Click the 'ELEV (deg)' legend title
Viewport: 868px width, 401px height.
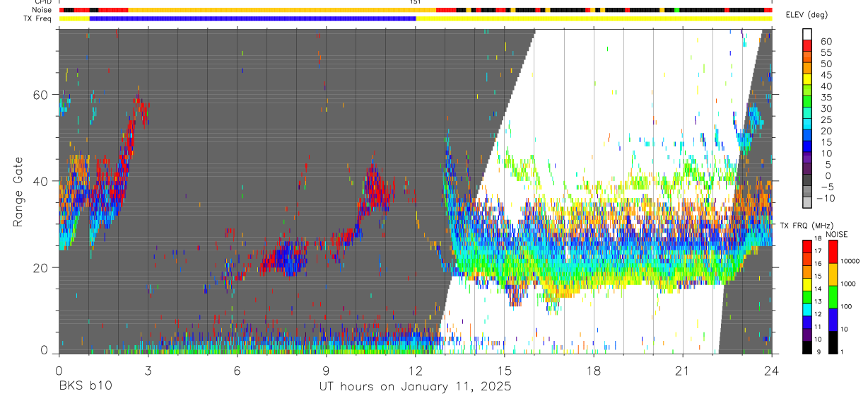(807, 15)
